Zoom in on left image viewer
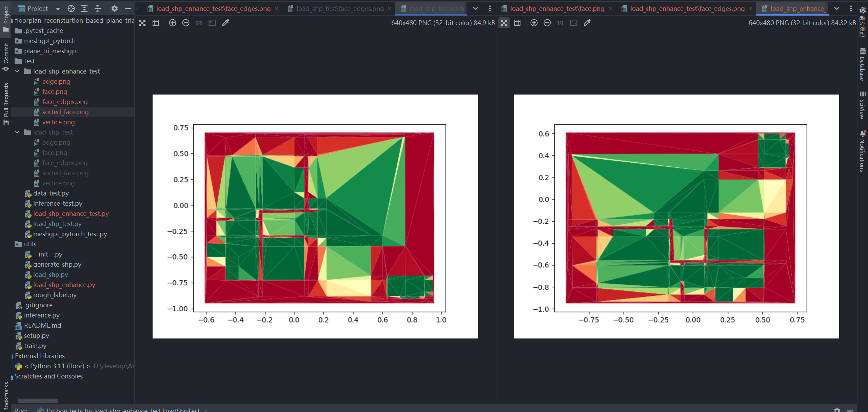 (173, 23)
